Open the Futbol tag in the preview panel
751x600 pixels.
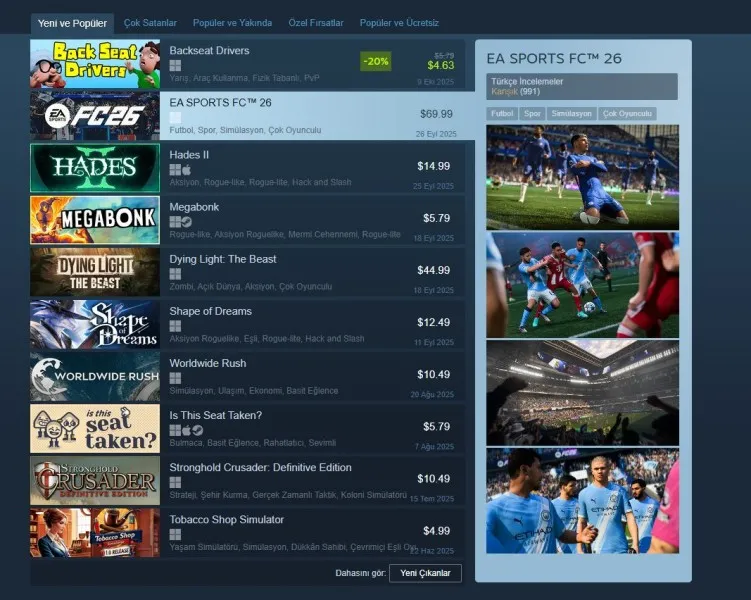click(502, 113)
